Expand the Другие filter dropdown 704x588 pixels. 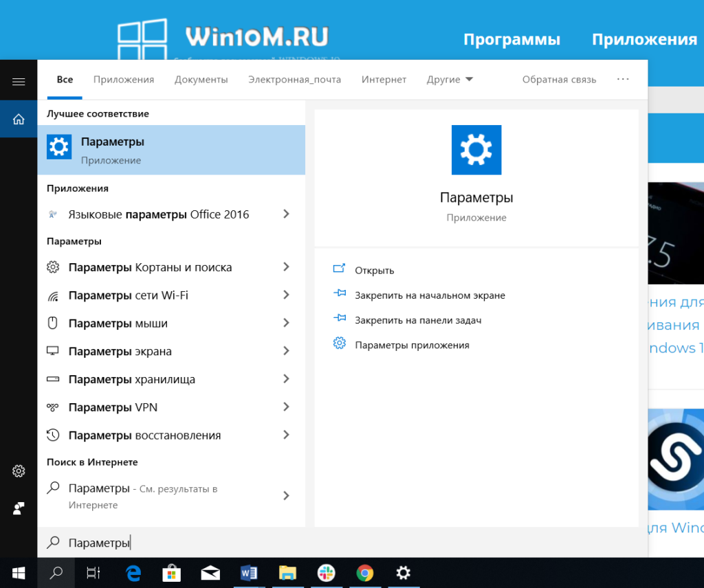tap(450, 80)
